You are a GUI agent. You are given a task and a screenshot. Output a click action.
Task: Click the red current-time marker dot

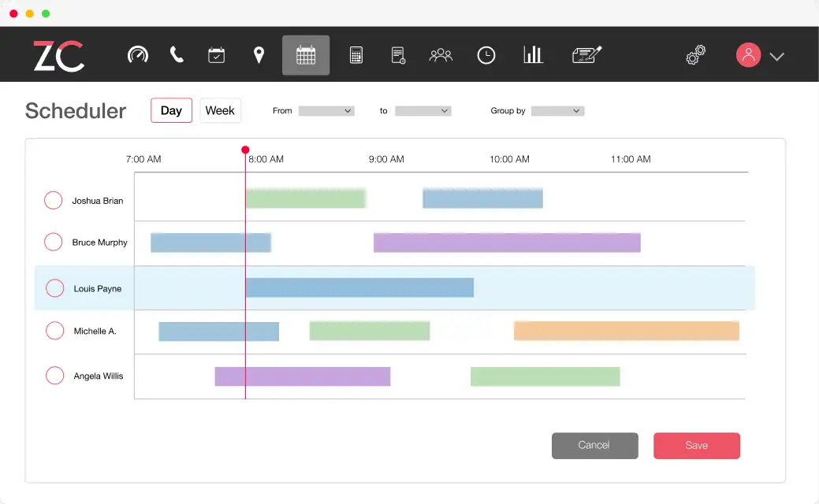(245, 150)
